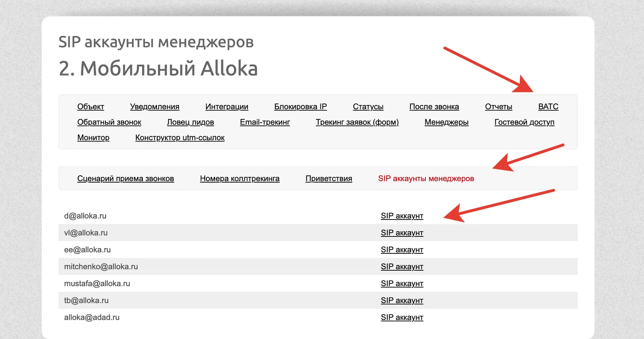Click the mustafa@alloka.ru email text
The width and height of the screenshot is (644, 339).
[97, 284]
